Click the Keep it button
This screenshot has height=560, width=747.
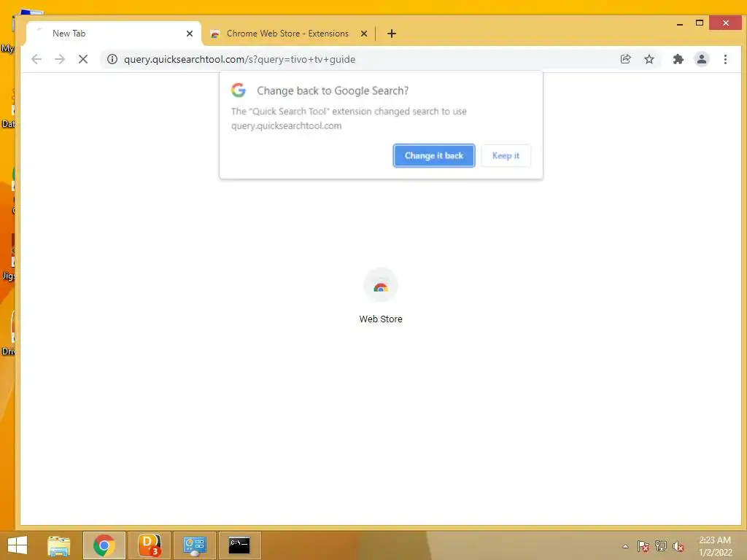click(x=506, y=156)
